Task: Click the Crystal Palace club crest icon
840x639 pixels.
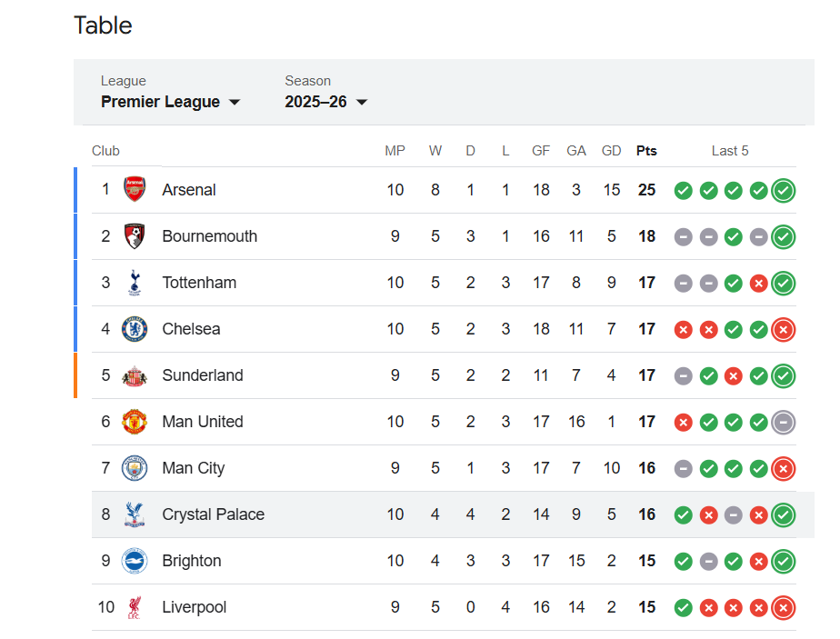Action: [x=135, y=514]
